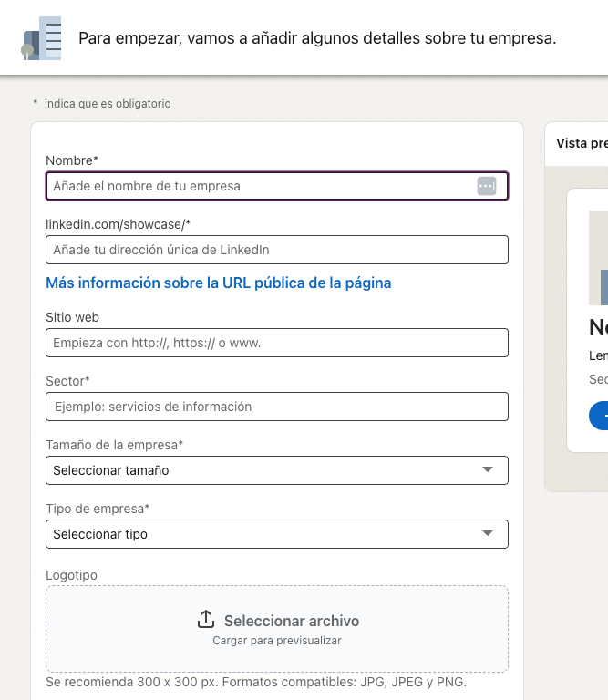The image size is (608, 700).
Task: Click the company building icon in header
Action: coord(42,38)
